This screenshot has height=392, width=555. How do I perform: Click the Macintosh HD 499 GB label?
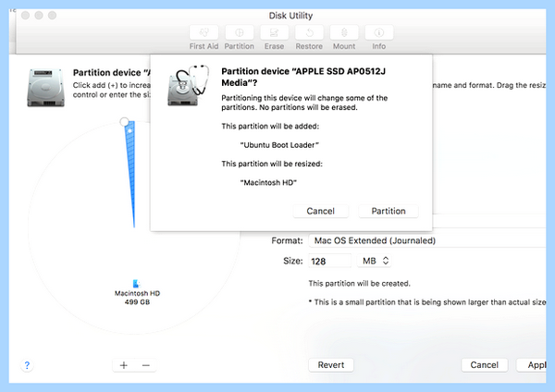point(137,298)
